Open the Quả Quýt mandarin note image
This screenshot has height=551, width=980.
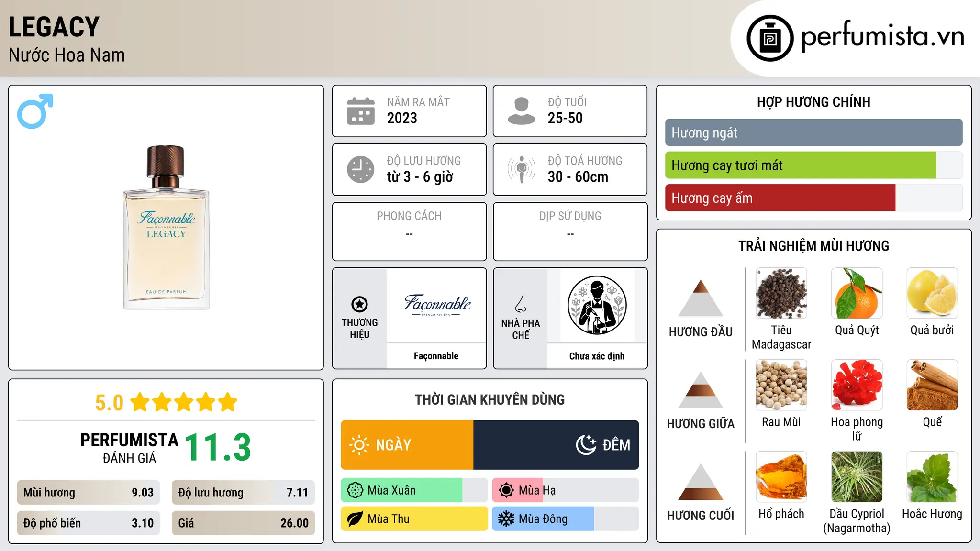coord(857,293)
